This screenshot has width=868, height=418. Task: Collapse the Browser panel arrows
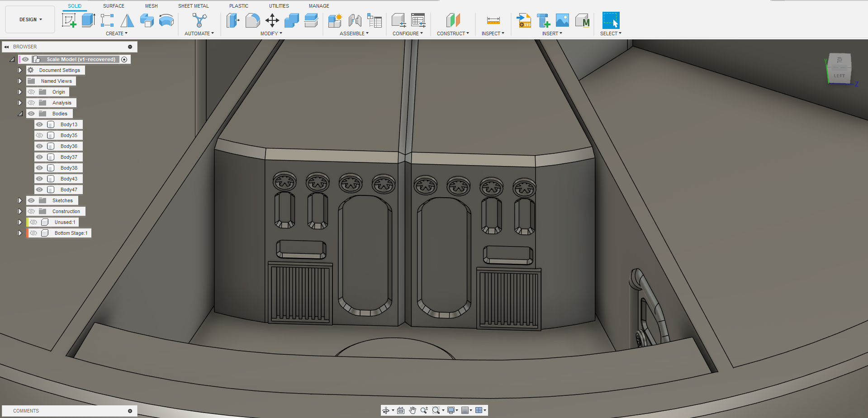[x=7, y=47]
